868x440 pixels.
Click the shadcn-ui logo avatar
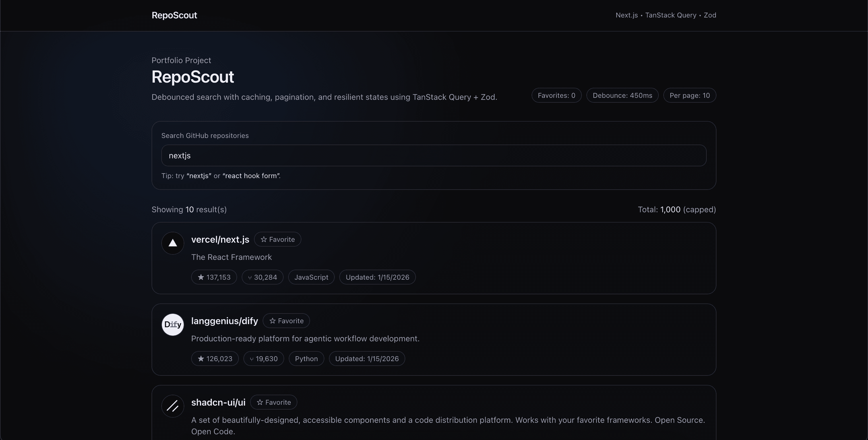[x=172, y=406]
